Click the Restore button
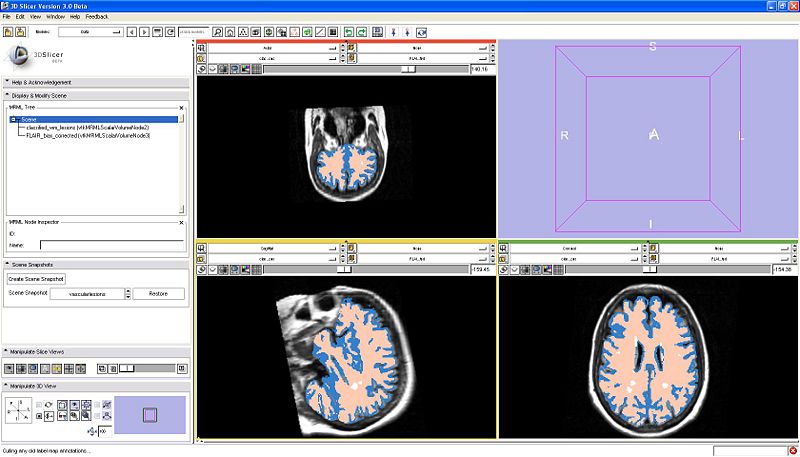This screenshot has width=800, height=457. point(159,294)
